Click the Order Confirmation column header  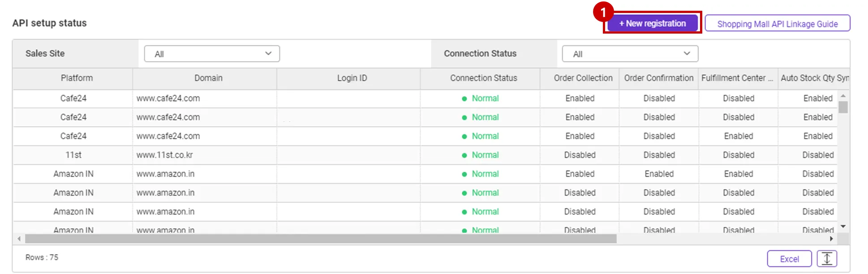click(658, 78)
